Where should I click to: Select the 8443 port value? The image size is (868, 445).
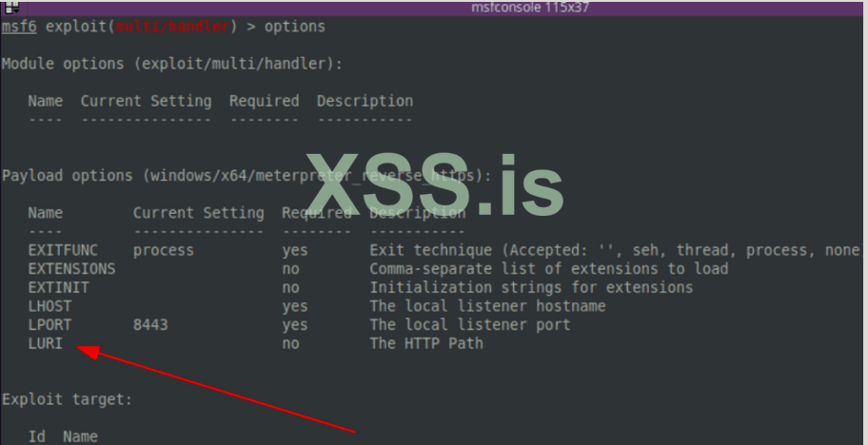point(150,324)
